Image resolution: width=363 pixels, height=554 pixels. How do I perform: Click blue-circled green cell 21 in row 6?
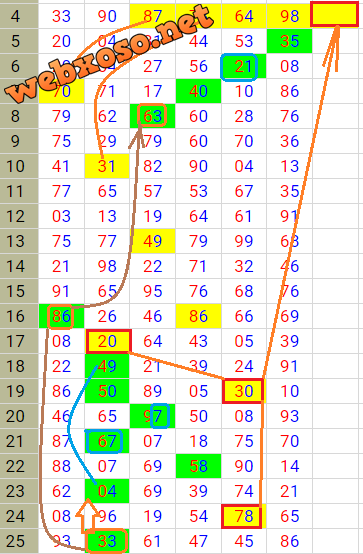tap(243, 66)
